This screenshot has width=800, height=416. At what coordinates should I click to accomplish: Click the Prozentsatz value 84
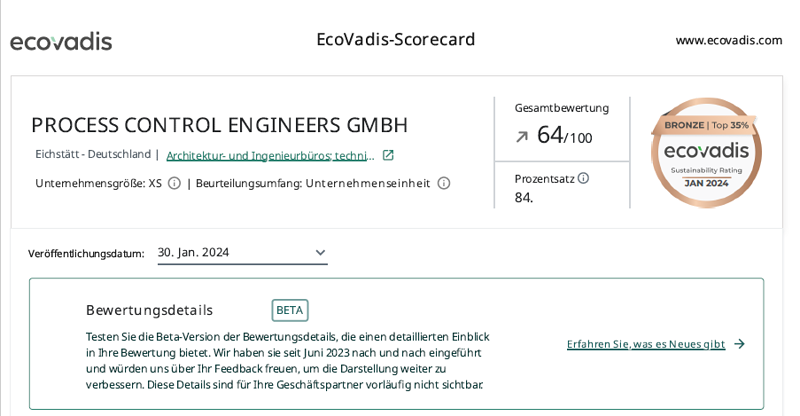pyautogui.click(x=524, y=198)
